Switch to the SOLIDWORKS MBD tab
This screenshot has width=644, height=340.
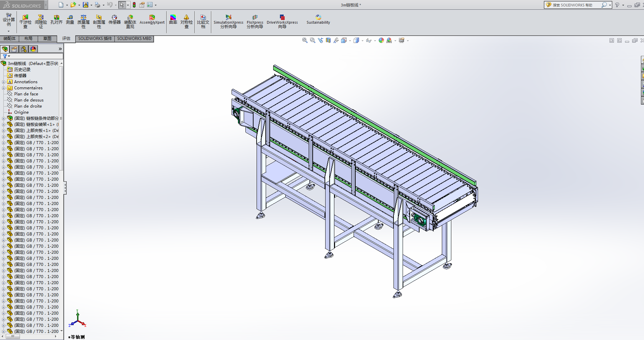click(x=134, y=39)
